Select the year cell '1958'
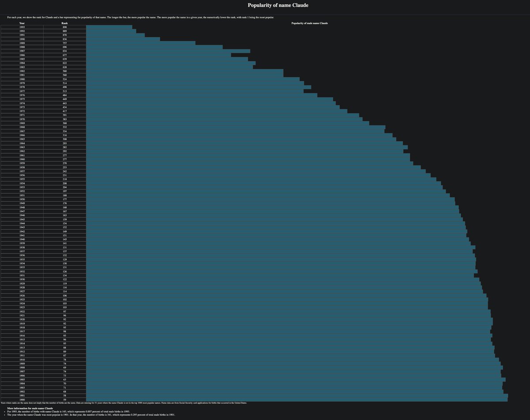Image resolution: width=530 pixels, height=420 pixels. (x=22, y=167)
